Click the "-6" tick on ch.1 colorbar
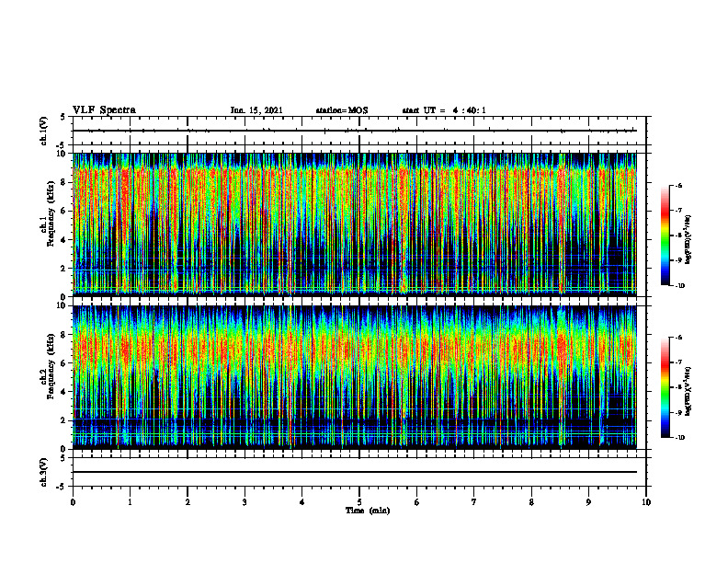728x563 pixels. coord(678,186)
